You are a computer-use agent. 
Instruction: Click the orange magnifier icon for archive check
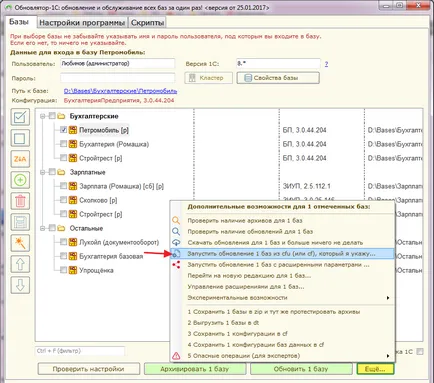176,220
